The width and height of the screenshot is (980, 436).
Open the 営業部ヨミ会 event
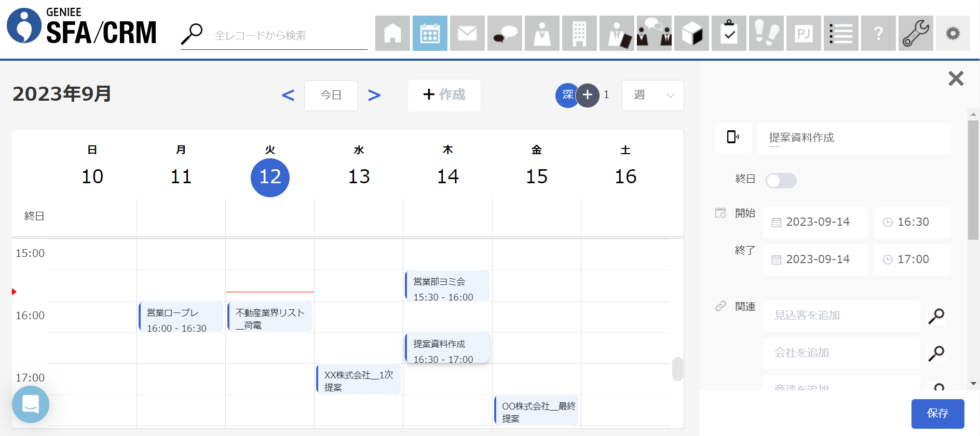pos(447,285)
